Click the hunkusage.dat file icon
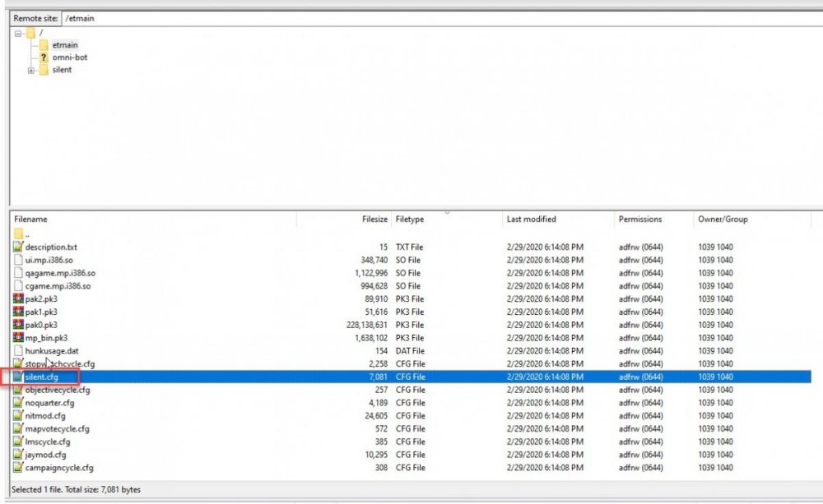823x504 pixels. [x=18, y=351]
